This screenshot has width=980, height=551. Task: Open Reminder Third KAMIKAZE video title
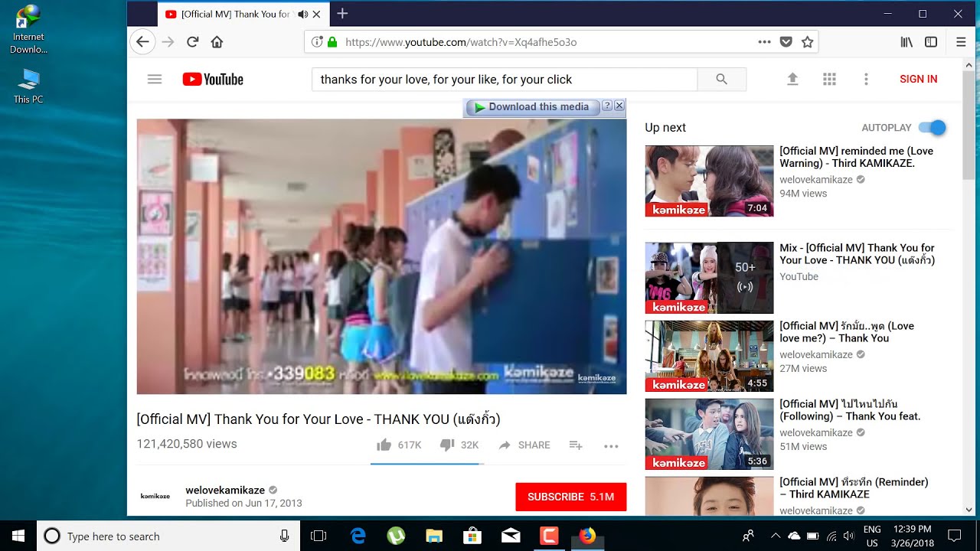point(854,488)
